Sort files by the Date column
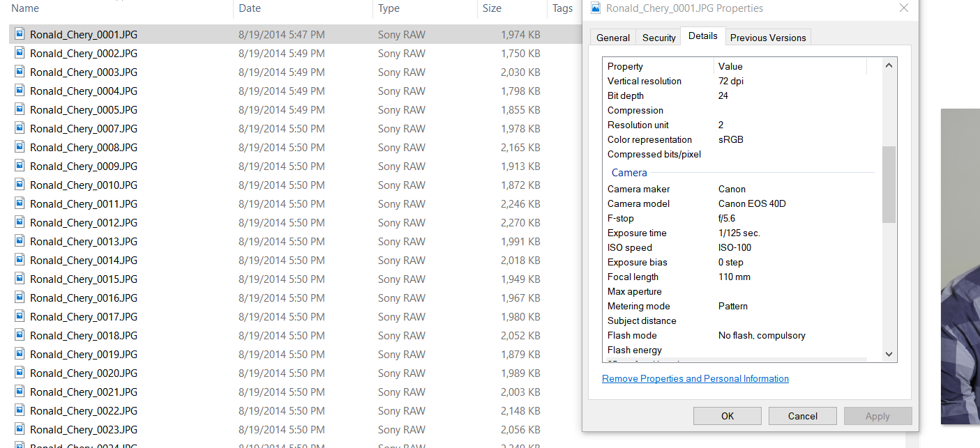980x448 pixels. 251,8
